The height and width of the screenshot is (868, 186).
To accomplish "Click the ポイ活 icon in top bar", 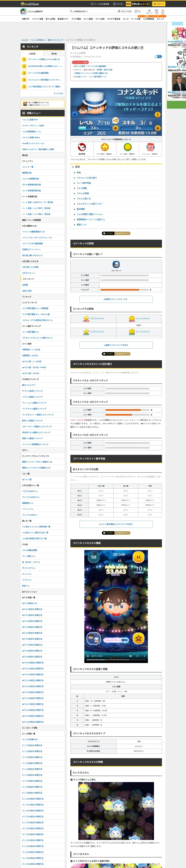I will 114,4.
